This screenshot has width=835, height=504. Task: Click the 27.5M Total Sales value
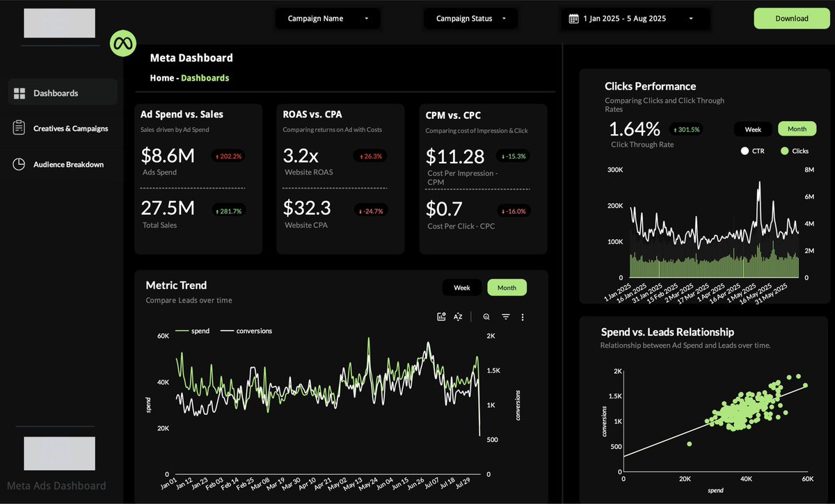pyautogui.click(x=168, y=208)
